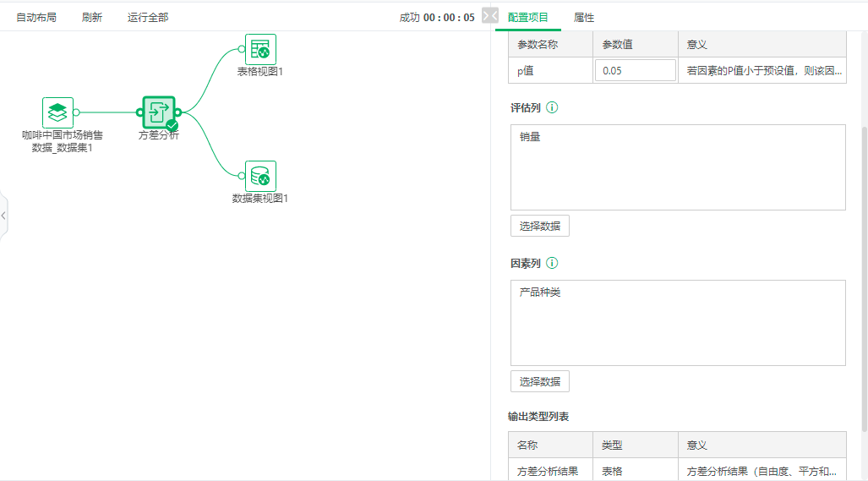Click the 参数值 column header

click(636, 44)
